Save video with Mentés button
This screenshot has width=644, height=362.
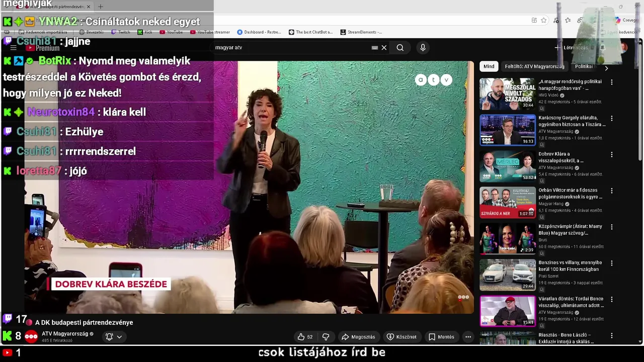(441, 337)
